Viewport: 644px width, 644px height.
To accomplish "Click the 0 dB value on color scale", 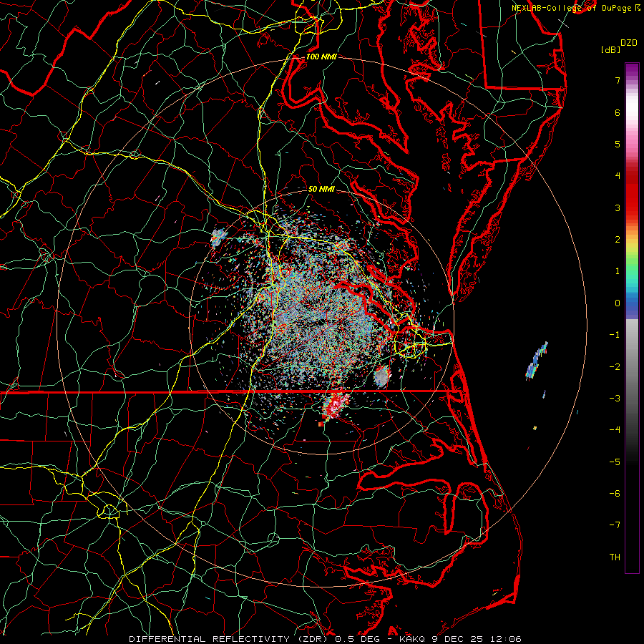I will tap(618, 303).
